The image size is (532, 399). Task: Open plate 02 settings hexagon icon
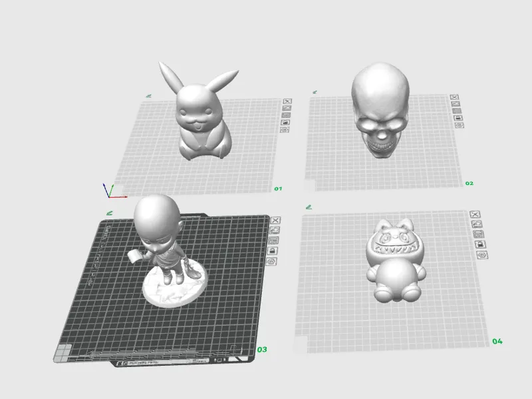(460, 125)
